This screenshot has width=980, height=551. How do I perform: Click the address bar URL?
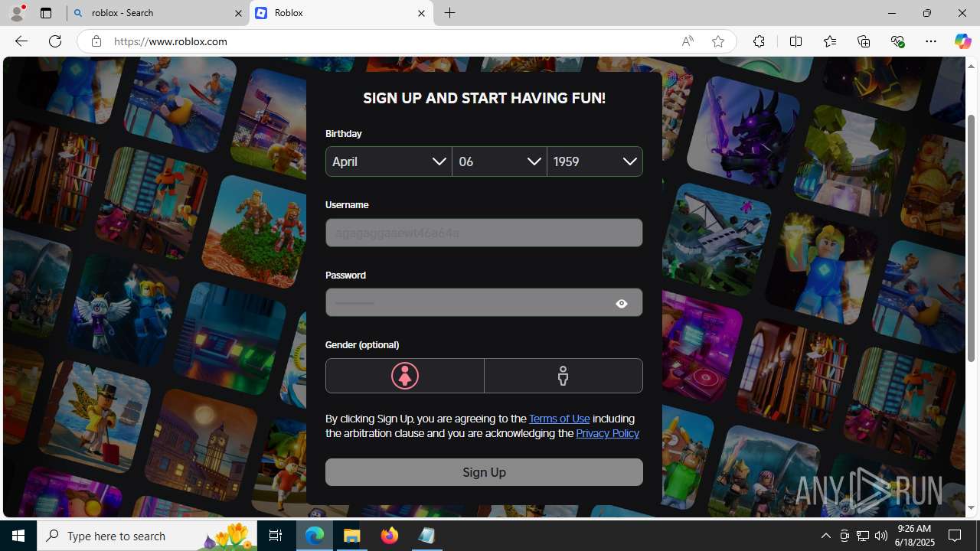point(171,41)
